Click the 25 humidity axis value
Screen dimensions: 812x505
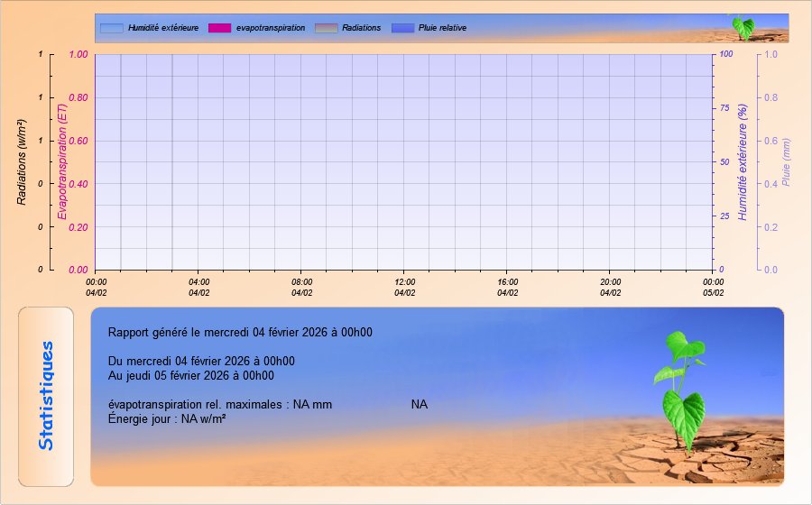pos(724,216)
